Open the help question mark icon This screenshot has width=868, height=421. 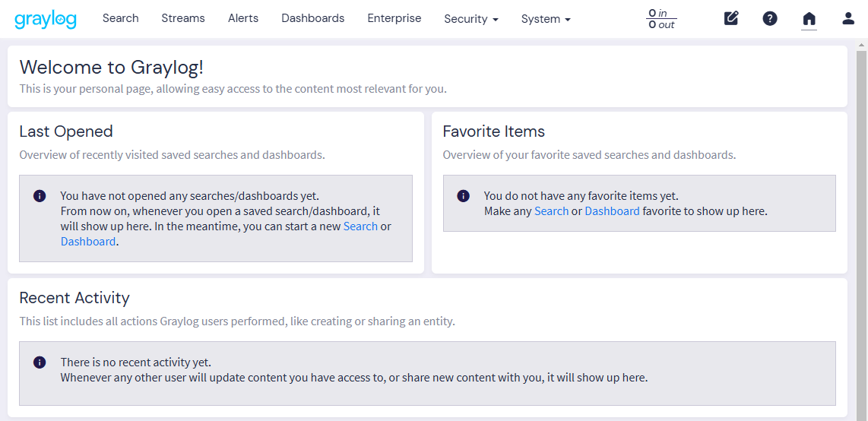(x=770, y=18)
